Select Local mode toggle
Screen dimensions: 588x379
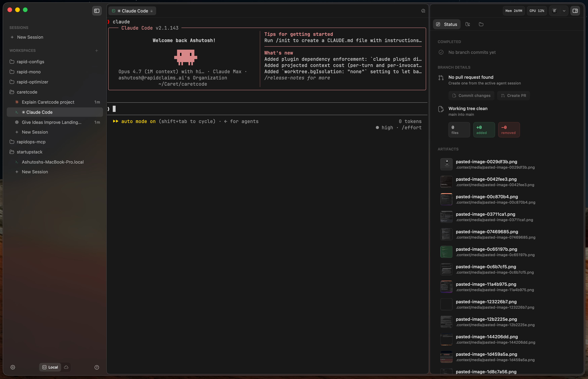pos(50,367)
